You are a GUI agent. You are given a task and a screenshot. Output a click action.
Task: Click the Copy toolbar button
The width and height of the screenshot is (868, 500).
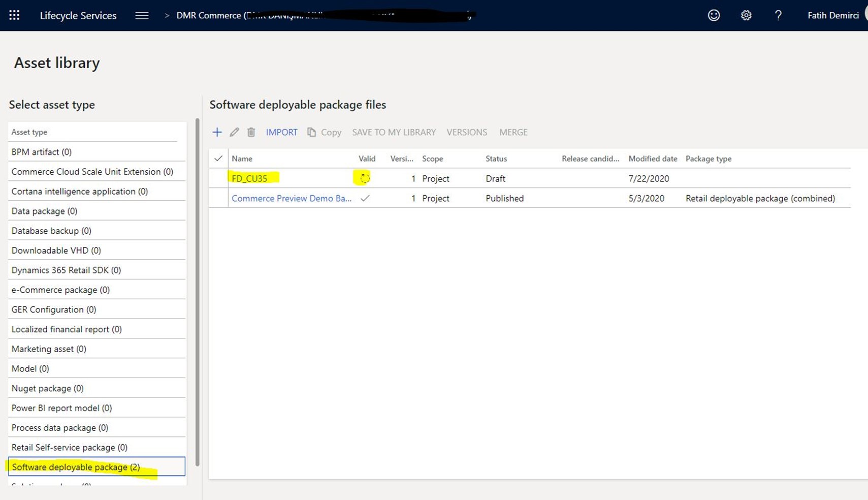tap(324, 132)
